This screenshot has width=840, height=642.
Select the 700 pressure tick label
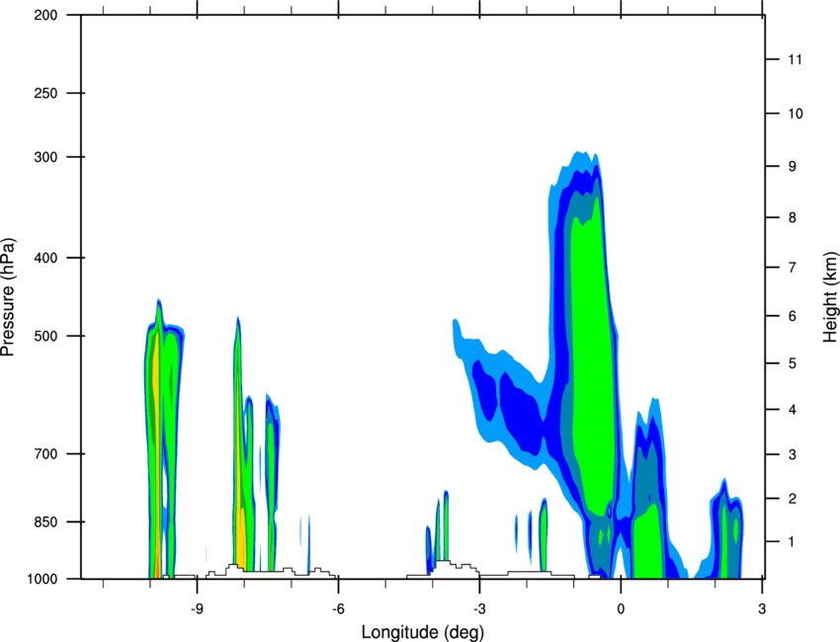tap(45, 453)
